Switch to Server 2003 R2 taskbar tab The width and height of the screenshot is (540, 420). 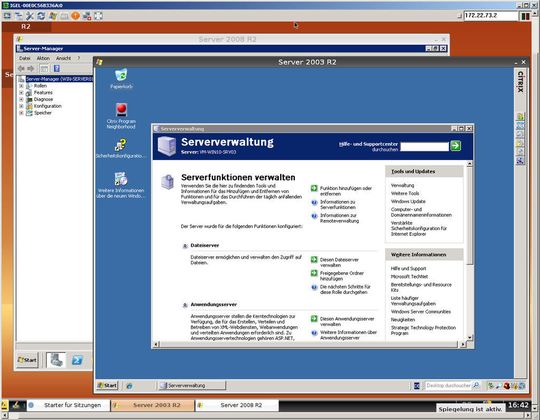point(153,405)
